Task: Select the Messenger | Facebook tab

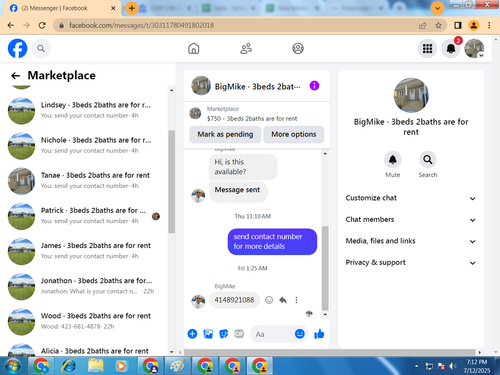Action: pos(62,8)
